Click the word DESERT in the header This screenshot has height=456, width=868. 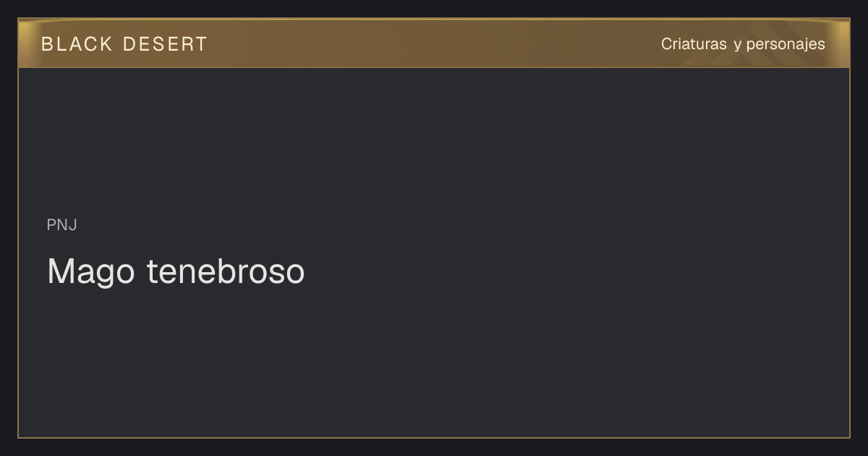pyautogui.click(x=166, y=44)
